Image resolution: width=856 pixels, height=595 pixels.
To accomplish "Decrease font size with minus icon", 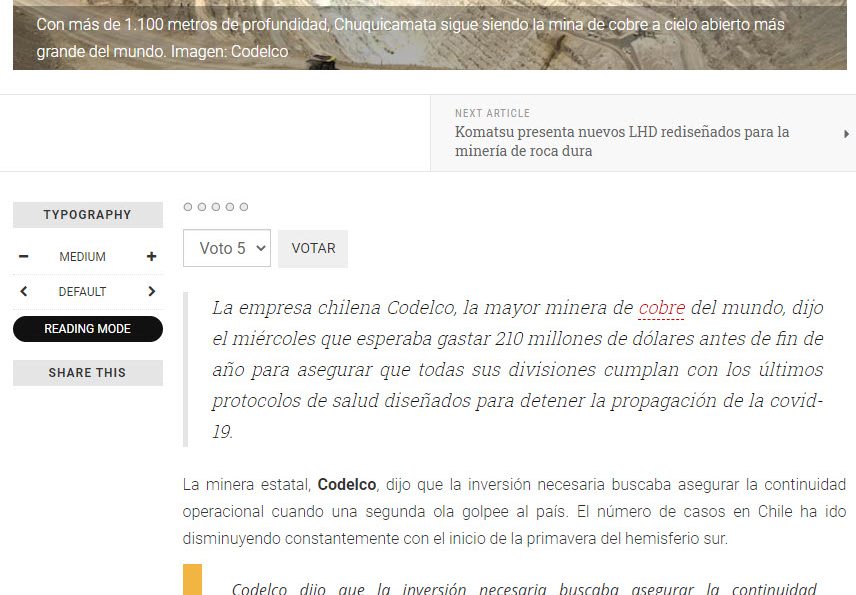I will pos(24,257).
